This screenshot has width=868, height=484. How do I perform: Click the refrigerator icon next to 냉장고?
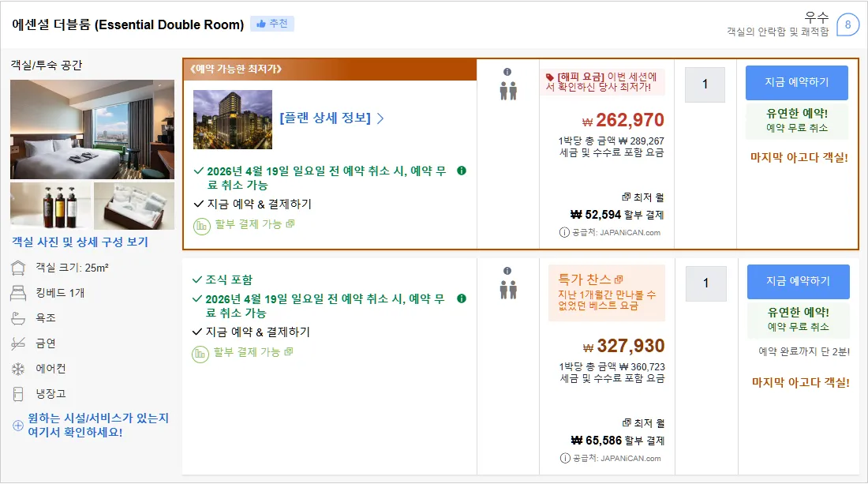pos(18,394)
